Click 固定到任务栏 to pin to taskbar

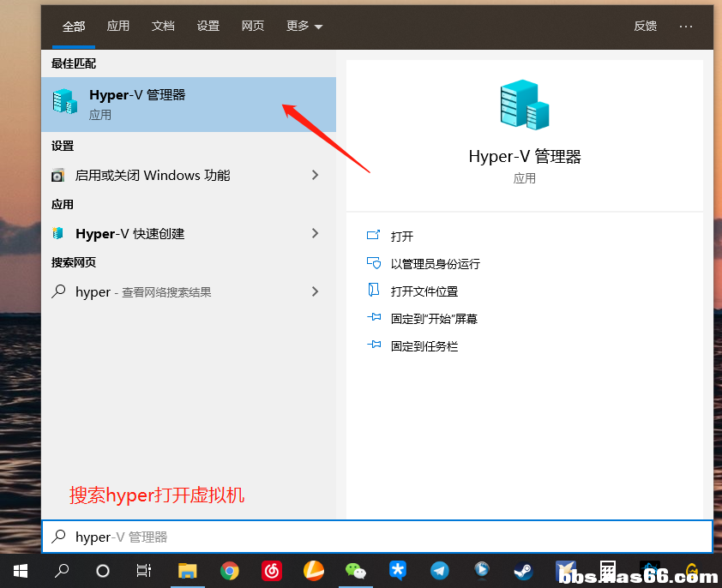[x=436, y=345]
